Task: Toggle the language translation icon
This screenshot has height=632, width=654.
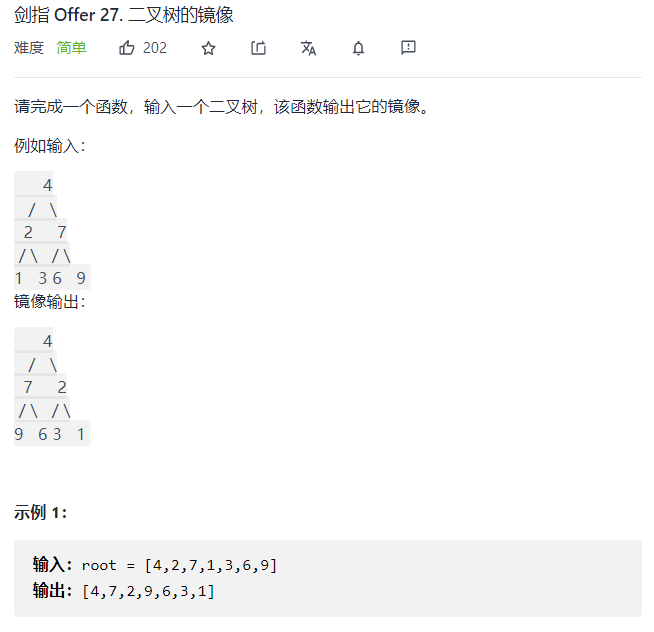Action: tap(308, 48)
